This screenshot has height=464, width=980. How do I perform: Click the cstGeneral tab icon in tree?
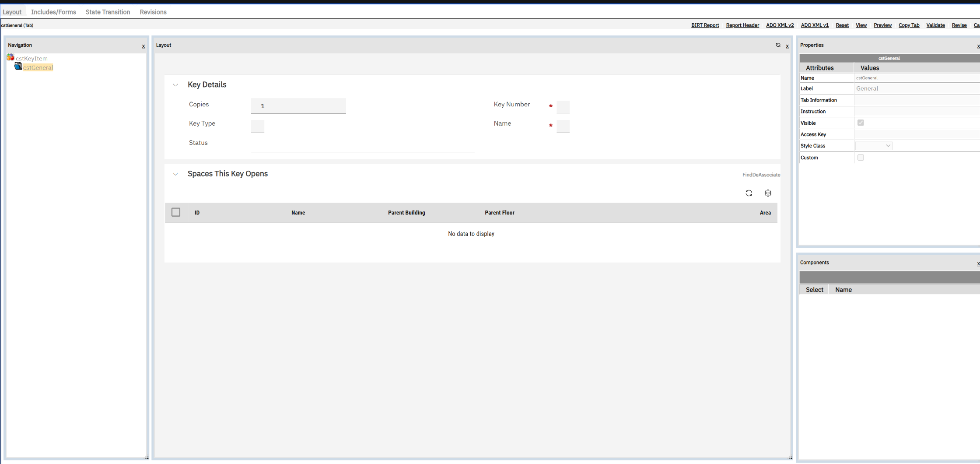[18, 66]
